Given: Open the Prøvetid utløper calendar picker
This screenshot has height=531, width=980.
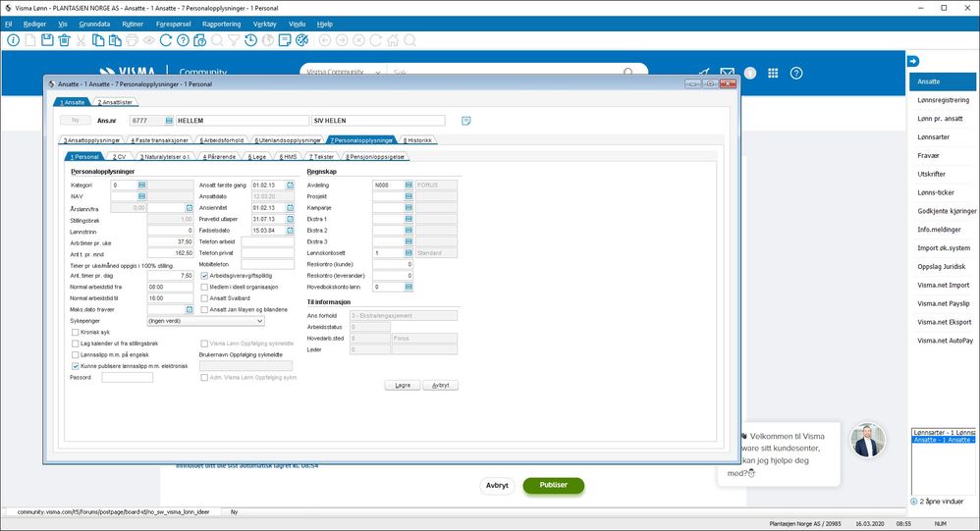Looking at the screenshot, I should (x=290, y=219).
